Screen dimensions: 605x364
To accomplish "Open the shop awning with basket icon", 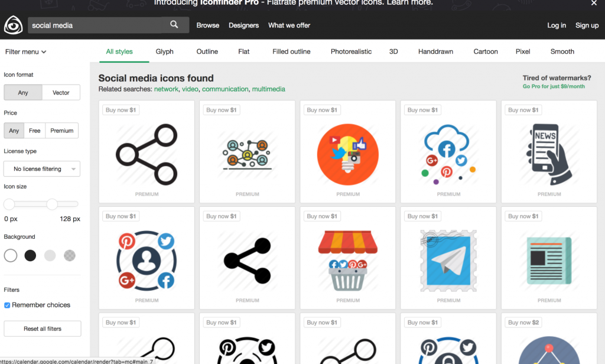I will pyautogui.click(x=347, y=261).
